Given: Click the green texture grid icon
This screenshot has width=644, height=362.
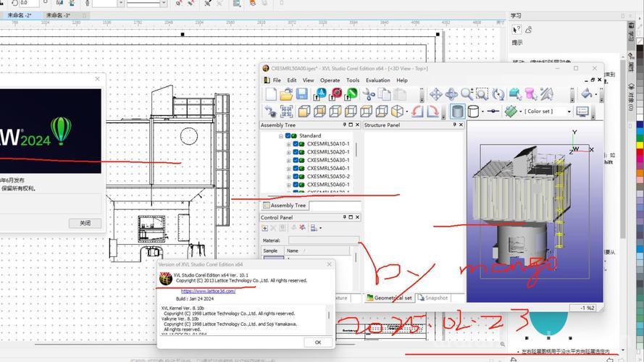Looking at the screenshot, I should (x=511, y=111).
